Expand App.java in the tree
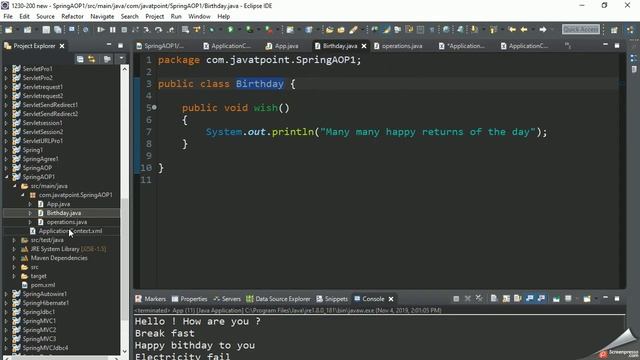Screen dimensions: 640x360 (x=30, y=204)
